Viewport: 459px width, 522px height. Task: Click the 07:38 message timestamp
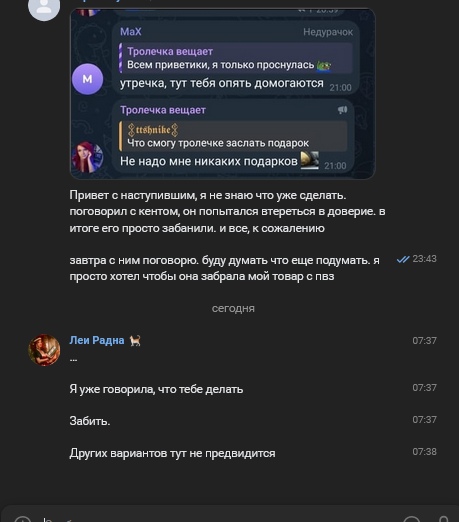(x=424, y=452)
